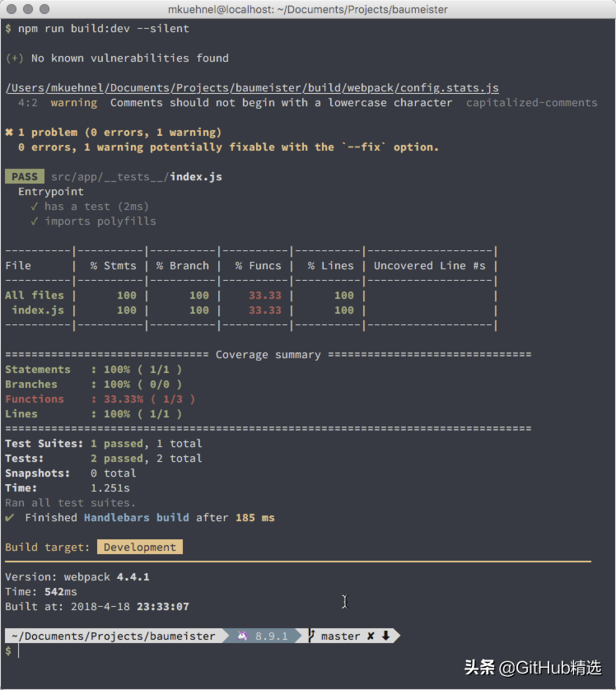616x690 pixels.
Task: Click the PASS test status badge
Action: click(x=25, y=176)
